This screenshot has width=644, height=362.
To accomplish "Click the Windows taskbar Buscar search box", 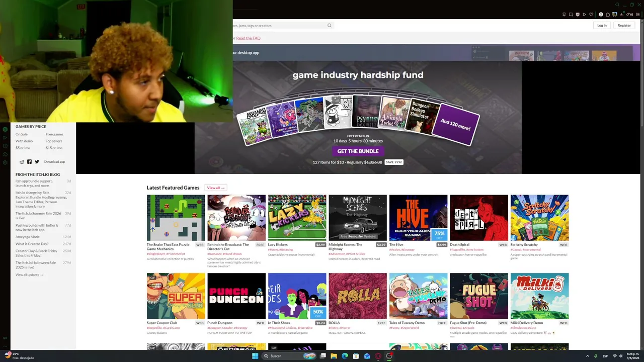I will click(289, 356).
